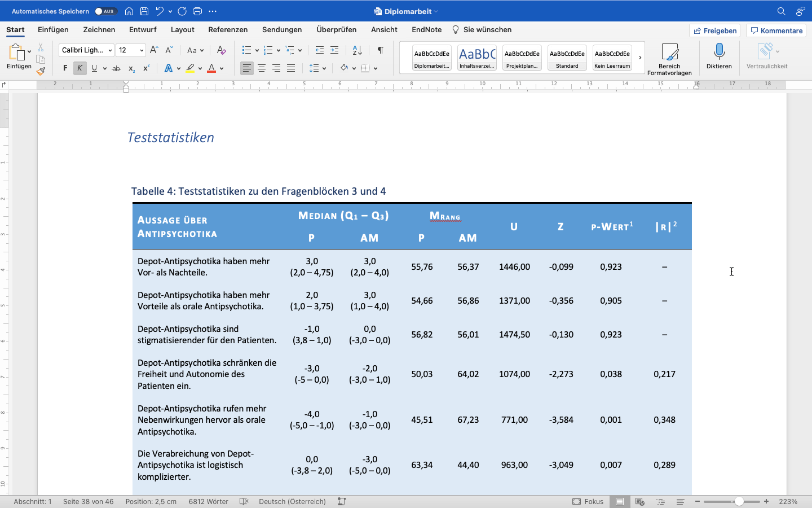The width and height of the screenshot is (812, 508).
Task: Apply the red font color swatch
Action: [211, 68]
